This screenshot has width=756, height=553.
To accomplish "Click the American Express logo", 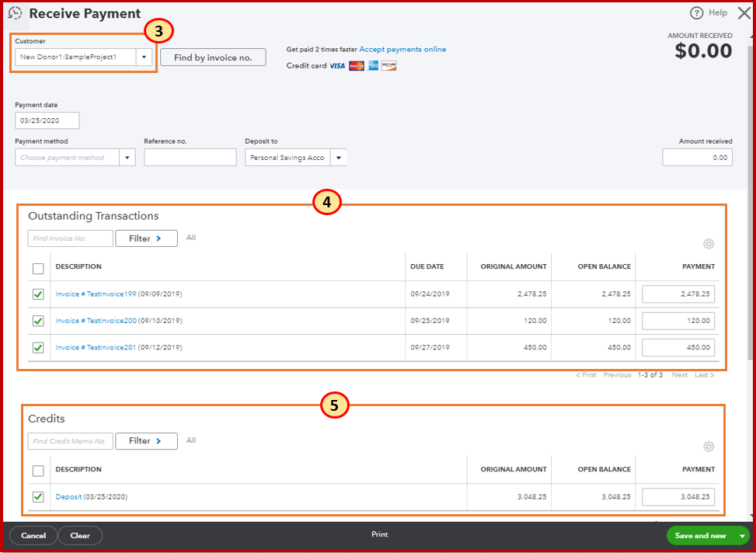I will click(x=373, y=66).
